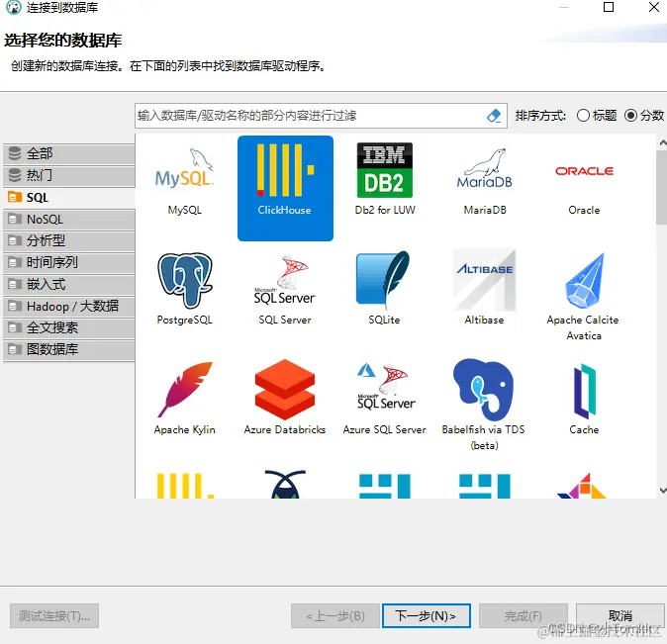Switch to the NoSQL category
Image resolution: width=667 pixels, height=644 pixels.
click(69, 219)
